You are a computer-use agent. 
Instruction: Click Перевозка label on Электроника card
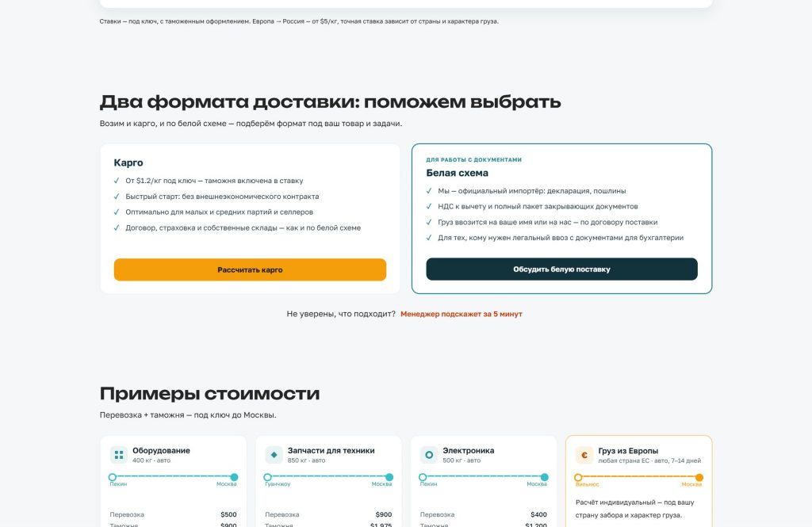pyautogui.click(x=437, y=514)
